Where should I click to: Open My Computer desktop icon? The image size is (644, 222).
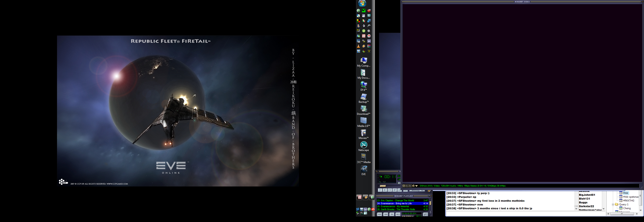click(364, 62)
